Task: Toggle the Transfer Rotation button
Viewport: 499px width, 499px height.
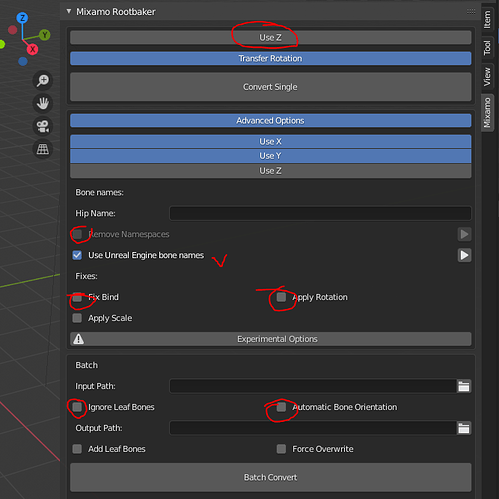Action: (x=271, y=59)
